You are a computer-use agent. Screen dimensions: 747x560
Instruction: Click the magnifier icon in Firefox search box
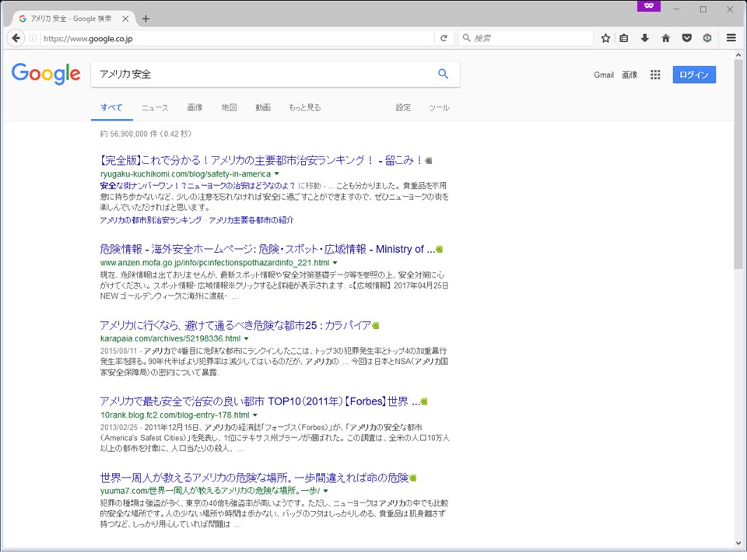[x=466, y=38]
